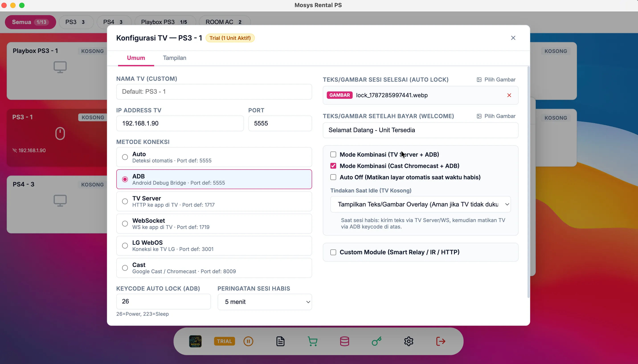The image size is (638, 364).
Task: Select TV Server connection method radio
Action: (x=125, y=201)
